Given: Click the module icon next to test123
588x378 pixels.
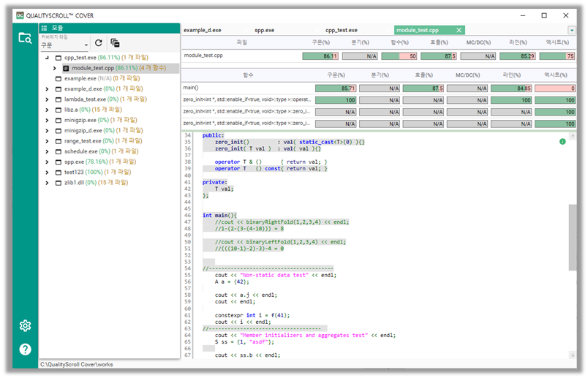Looking at the screenshot, I should 58,173.
